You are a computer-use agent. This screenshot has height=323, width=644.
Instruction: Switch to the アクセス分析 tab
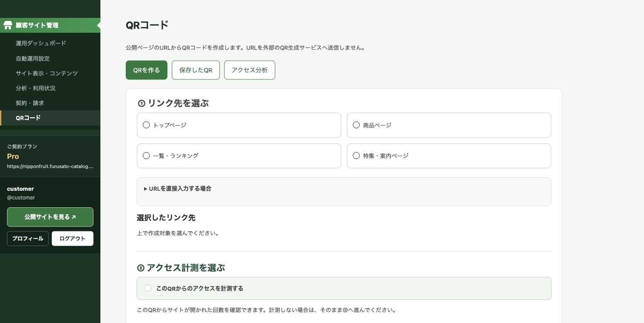250,70
